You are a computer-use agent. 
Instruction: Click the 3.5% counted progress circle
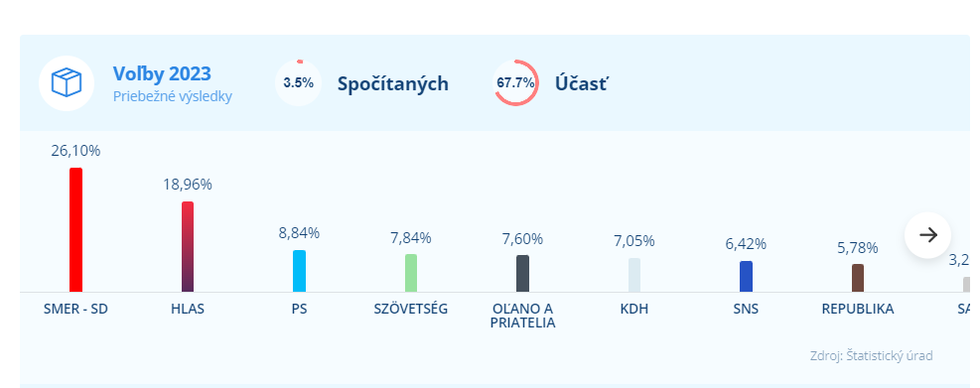(x=298, y=82)
